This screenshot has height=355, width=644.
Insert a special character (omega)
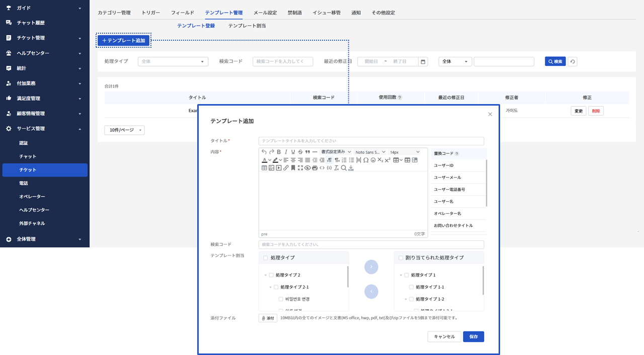(366, 160)
